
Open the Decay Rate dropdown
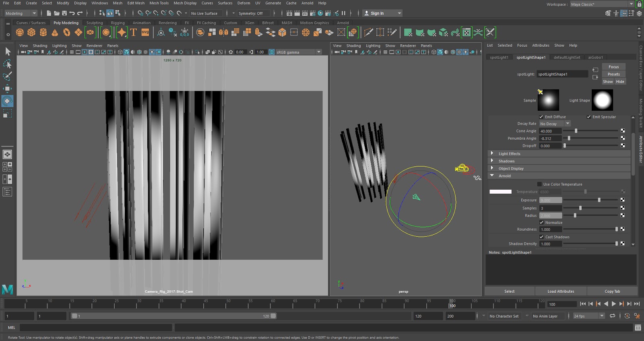tap(555, 124)
